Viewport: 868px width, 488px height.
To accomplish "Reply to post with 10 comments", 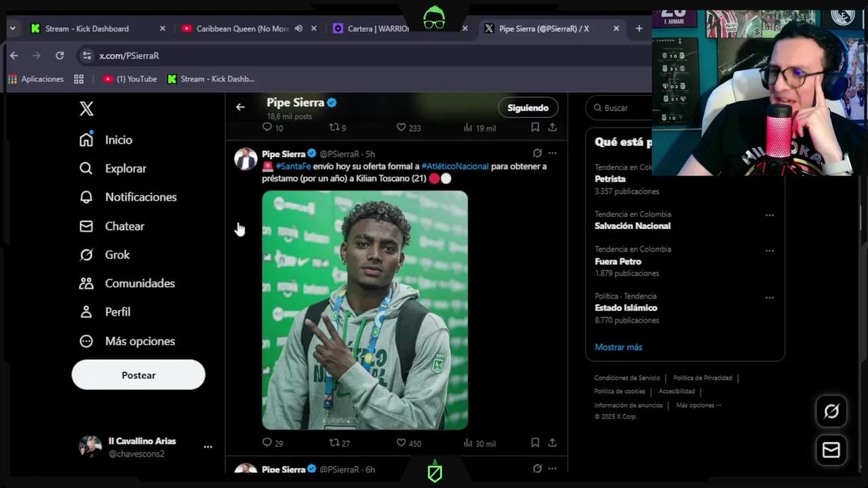I will click(x=273, y=127).
